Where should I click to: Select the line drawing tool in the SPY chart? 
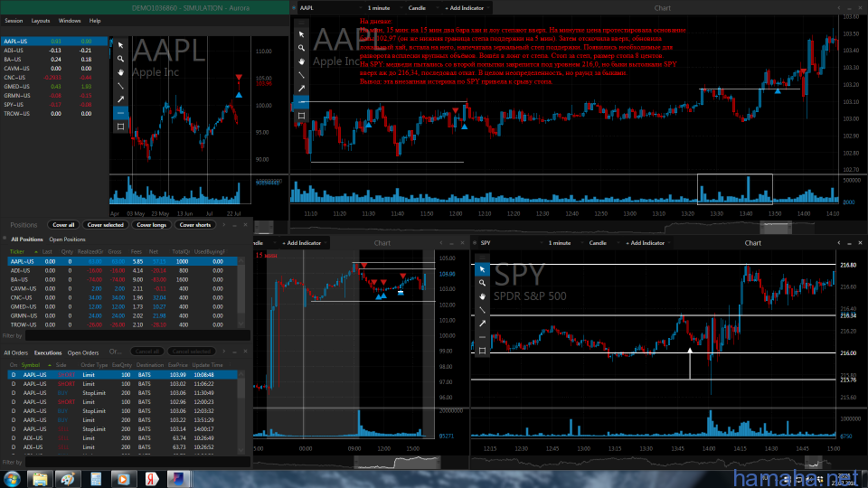click(x=482, y=310)
